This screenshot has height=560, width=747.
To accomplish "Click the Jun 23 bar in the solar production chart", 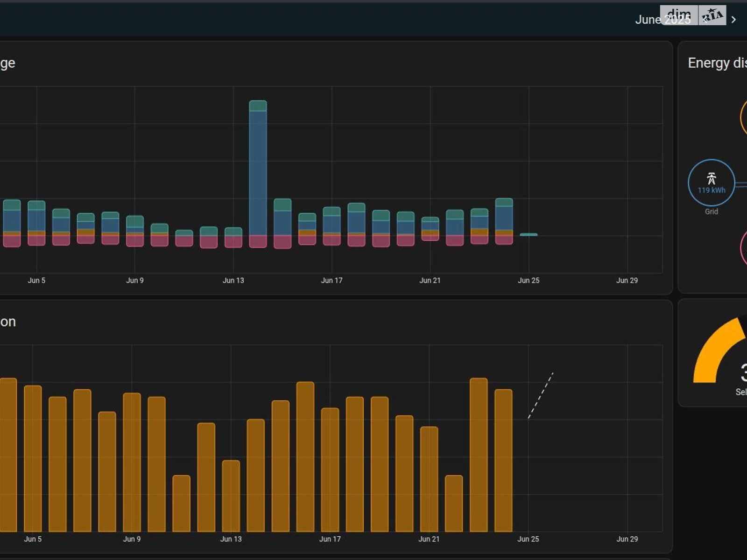I will 479,455.
